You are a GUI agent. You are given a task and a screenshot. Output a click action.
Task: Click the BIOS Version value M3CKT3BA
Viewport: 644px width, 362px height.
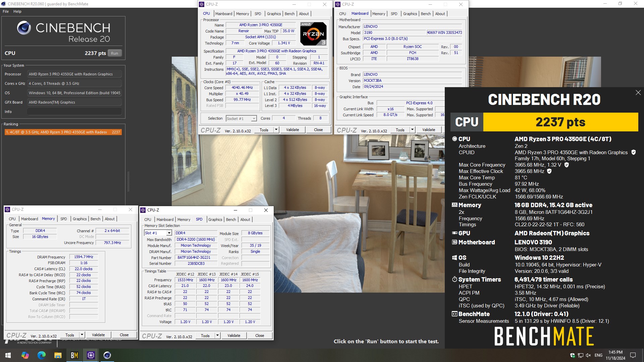click(x=413, y=80)
